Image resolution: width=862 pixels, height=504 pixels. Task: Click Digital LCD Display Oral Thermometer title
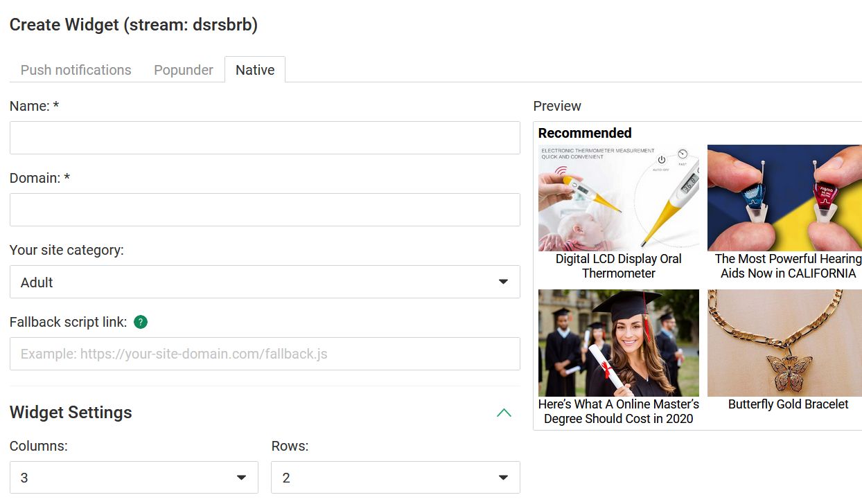(618, 266)
